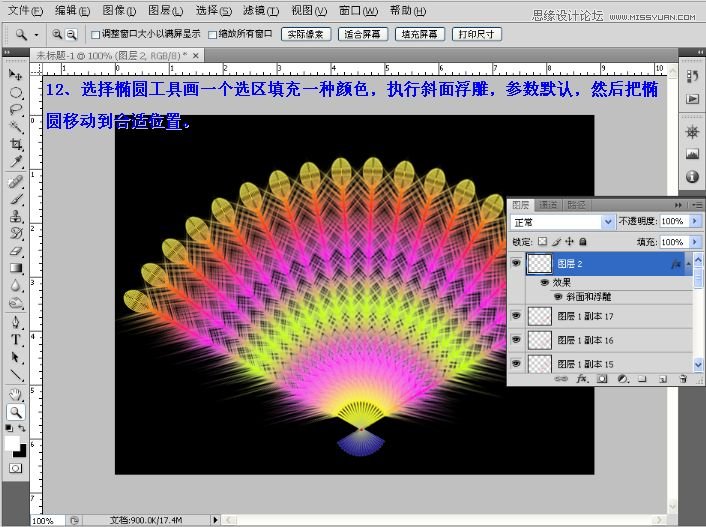The width and height of the screenshot is (706, 527).
Task: Select the Eyedropper tool
Action: pos(15,161)
